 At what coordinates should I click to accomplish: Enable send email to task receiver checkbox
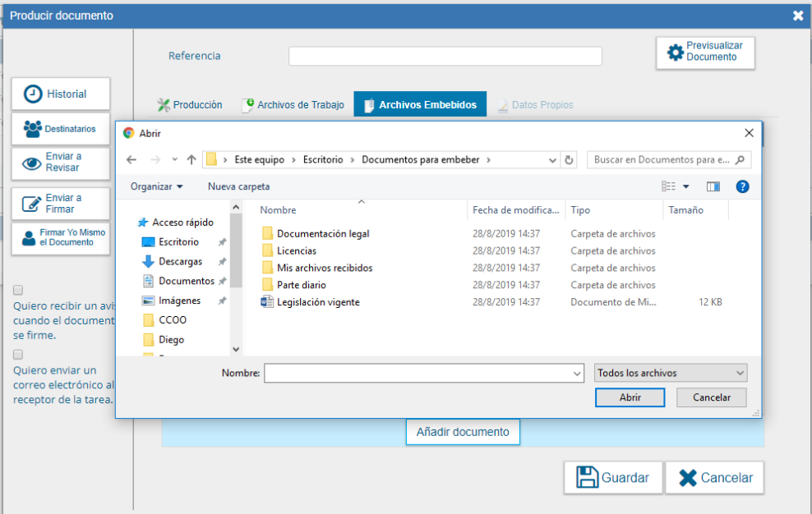tap(18, 355)
